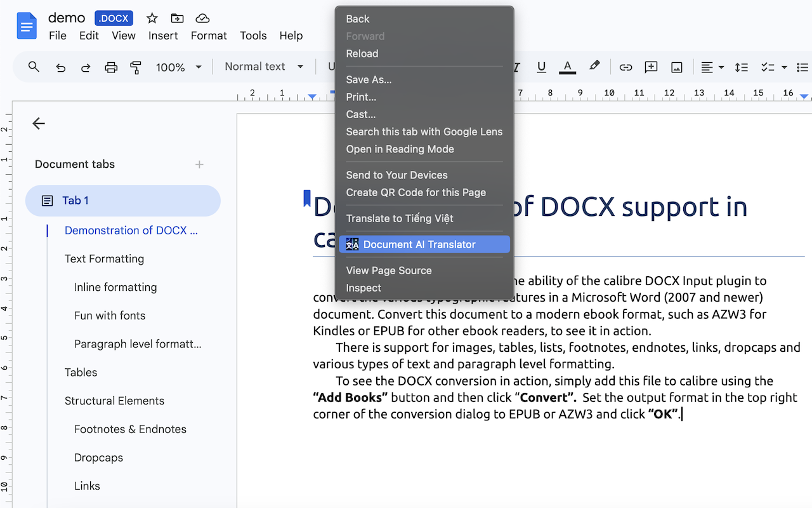Undo the last action
The image size is (812, 508).
(x=60, y=67)
